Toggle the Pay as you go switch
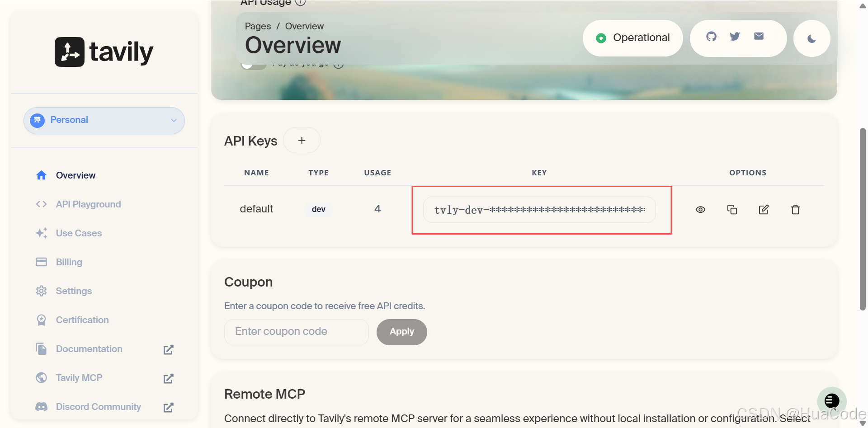The width and height of the screenshot is (868, 428). pos(253,66)
